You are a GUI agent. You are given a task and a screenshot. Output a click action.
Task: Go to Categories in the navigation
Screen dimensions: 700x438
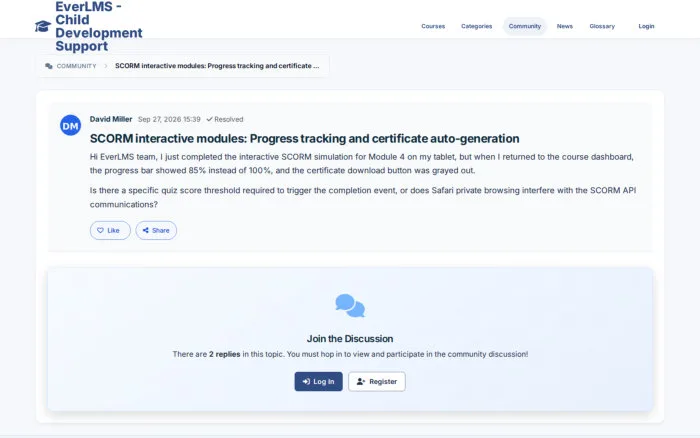pos(476,26)
